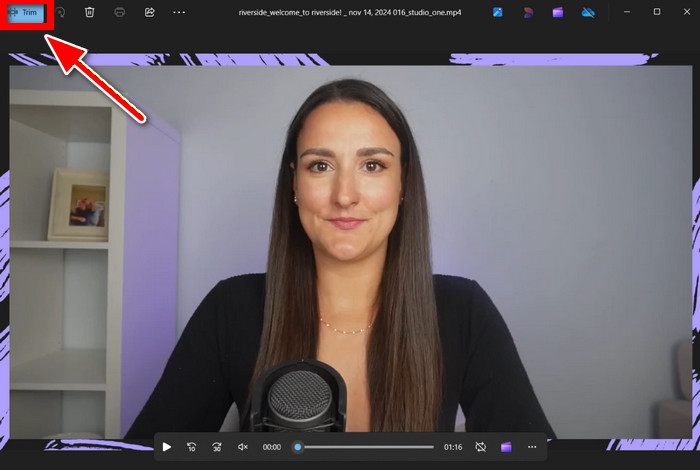Click the Trim button

[x=25, y=12]
